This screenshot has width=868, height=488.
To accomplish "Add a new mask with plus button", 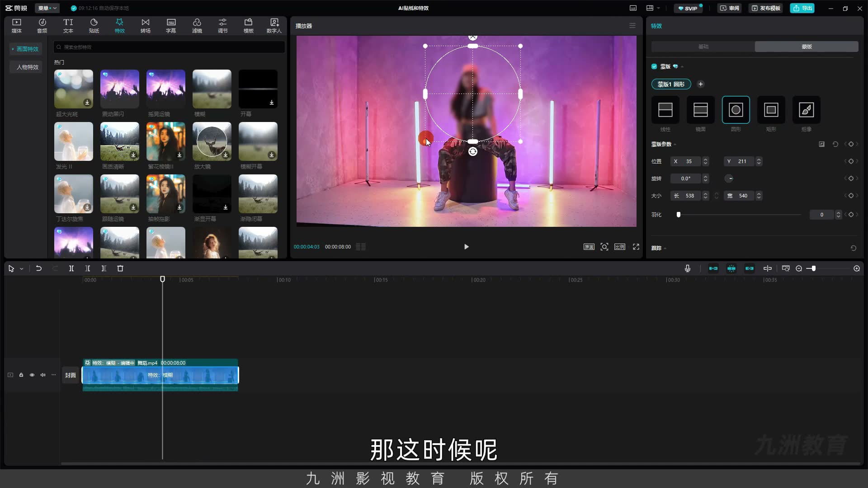I will [x=701, y=84].
